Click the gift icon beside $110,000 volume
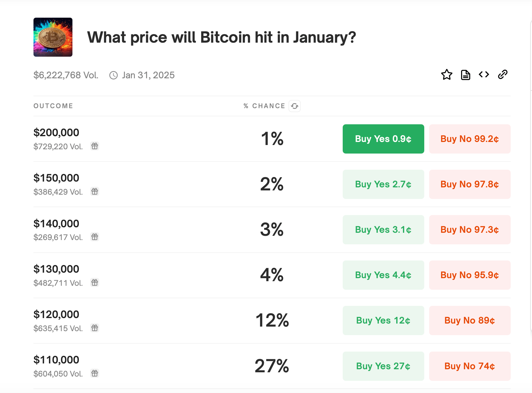The image size is (532, 393). pos(95,373)
